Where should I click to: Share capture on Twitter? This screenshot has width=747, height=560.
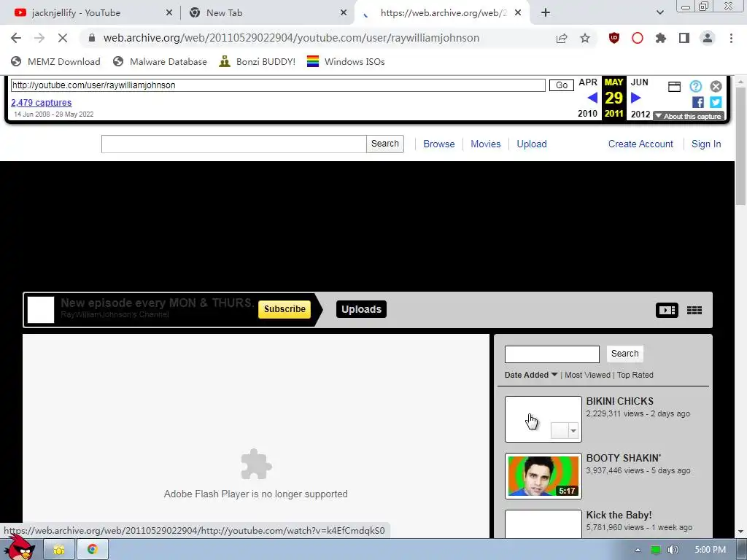coord(716,102)
